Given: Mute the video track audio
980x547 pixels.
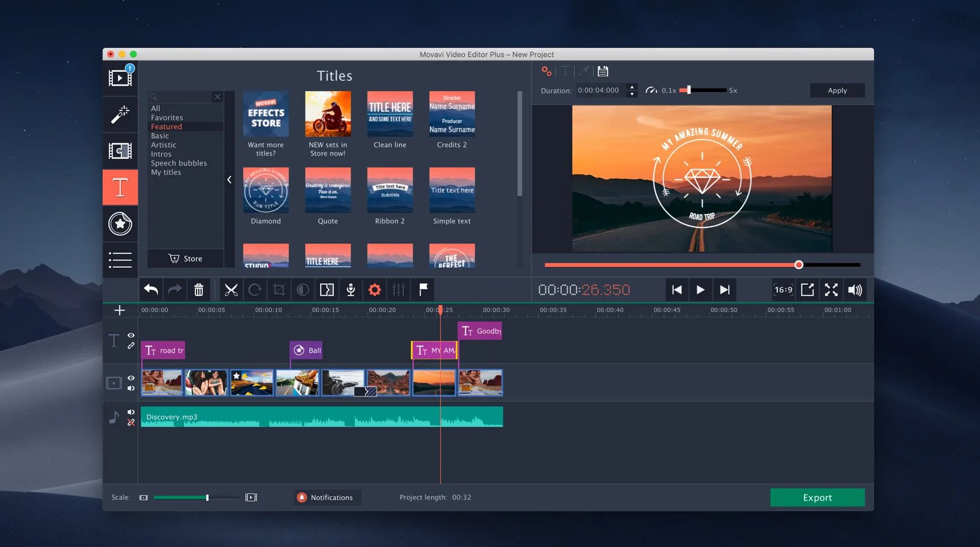Looking at the screenshot, I should point(131,388).
